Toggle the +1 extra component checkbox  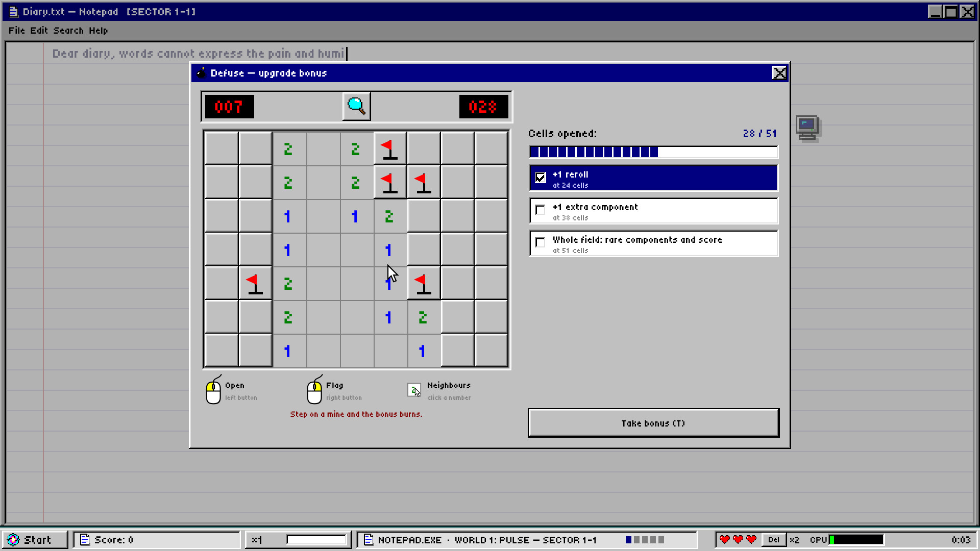coord(540,210)
